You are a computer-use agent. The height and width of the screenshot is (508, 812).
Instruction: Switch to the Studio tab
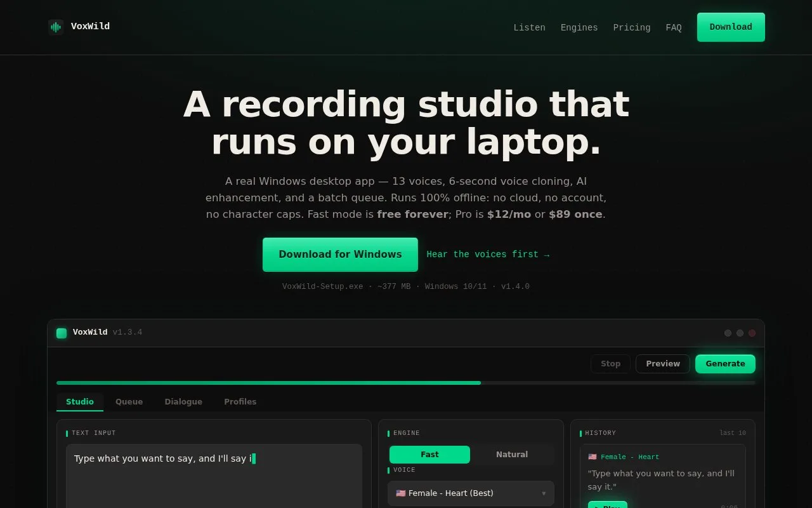point(80,402)
